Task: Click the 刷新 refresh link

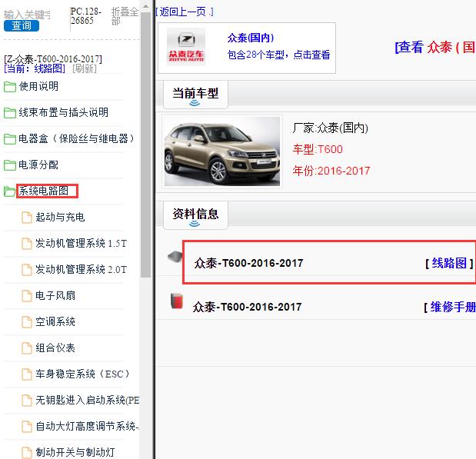Action: 85,68
